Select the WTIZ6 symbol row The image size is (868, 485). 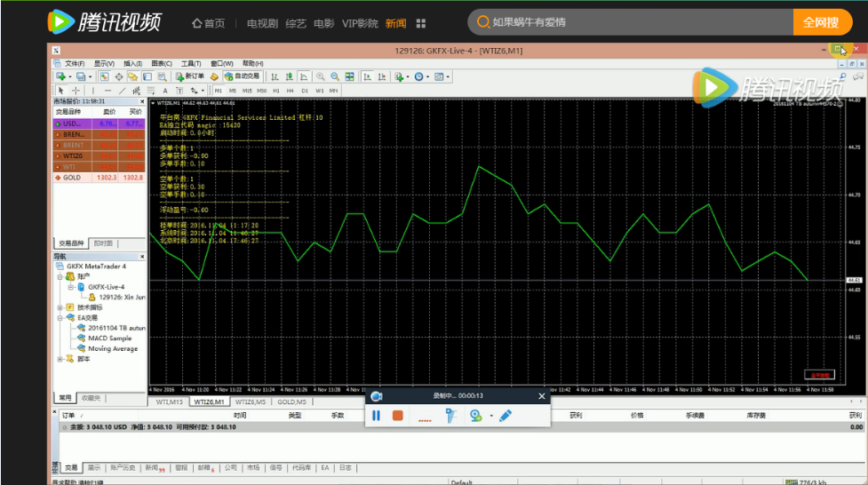pos(100,156)
